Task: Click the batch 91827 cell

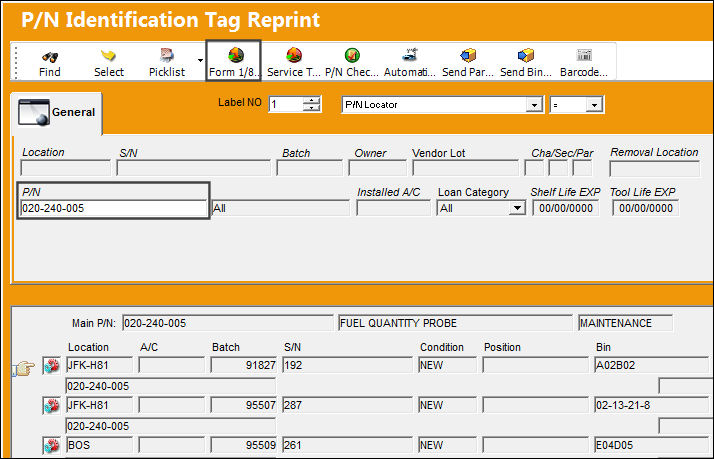Action: click(244, 365)
